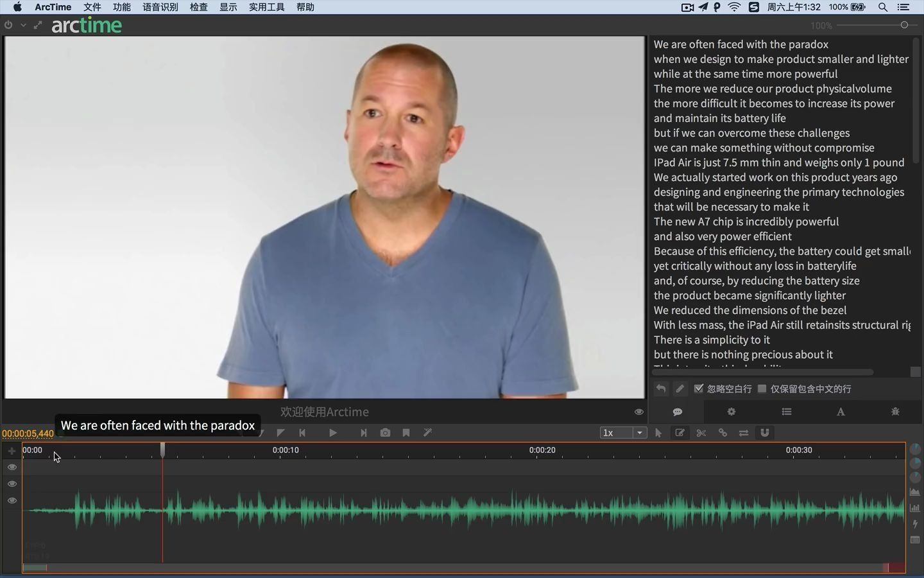Image resolution: width=924 pixels, height=578 pixels.
Task: Click the chain link tool icon
Action: pyautogui.click(x=723, y=433)
